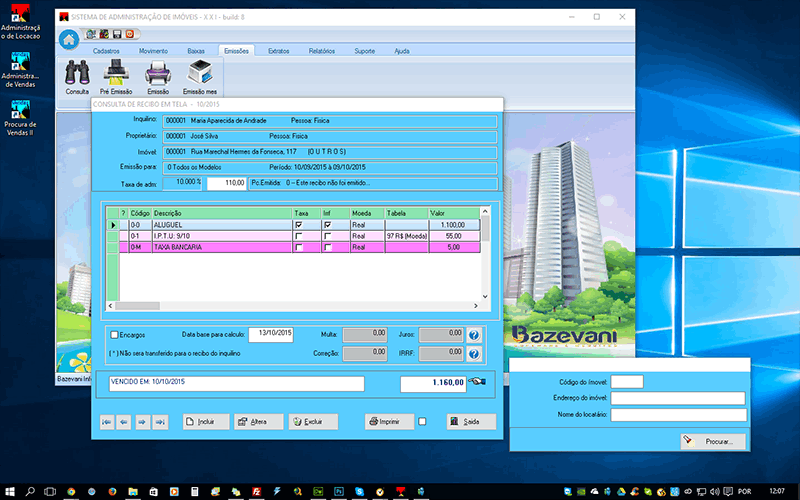
Task: Click the Excluir button
Action: coord(313,422)
